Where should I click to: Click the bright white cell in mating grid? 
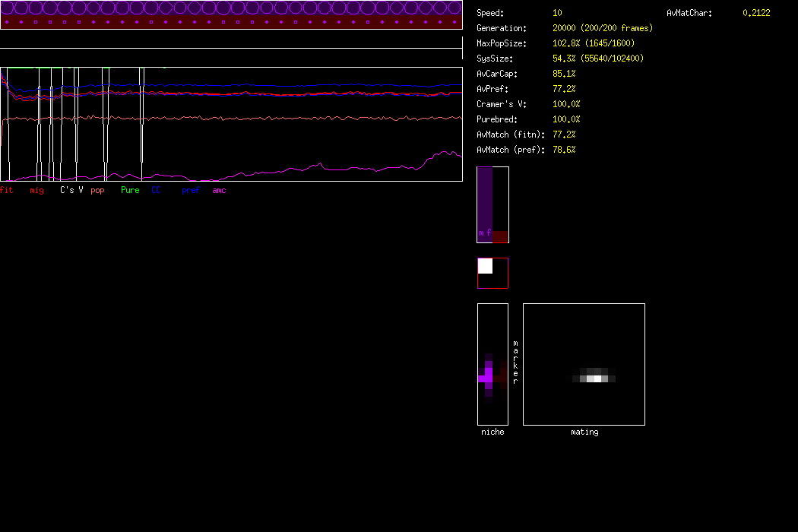pyautogui.click(x=598, y=378)
